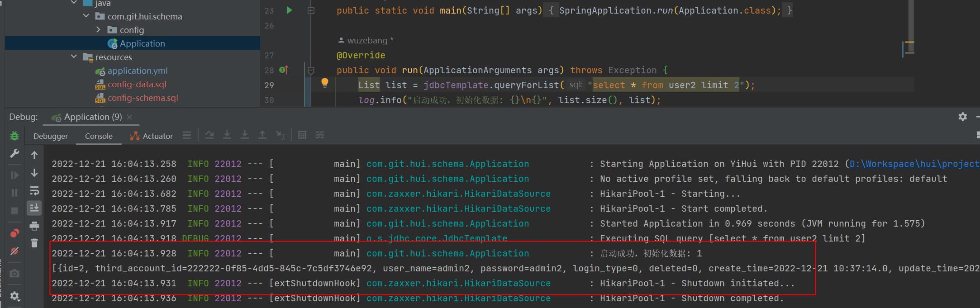The image size is (980, 308).
Task: Open Debug panel gear options icon
Action: pyautogui.click(x=963, y=117)
